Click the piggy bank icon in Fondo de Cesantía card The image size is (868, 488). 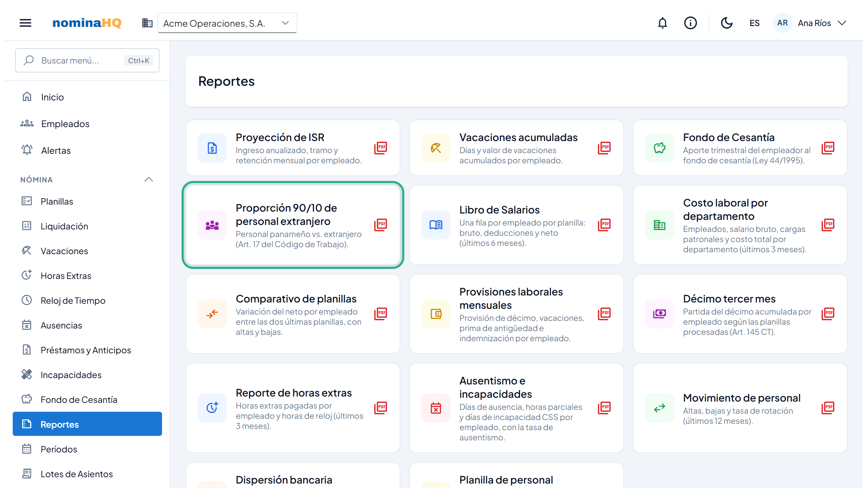pyautogui.click(x=660, y=148)
